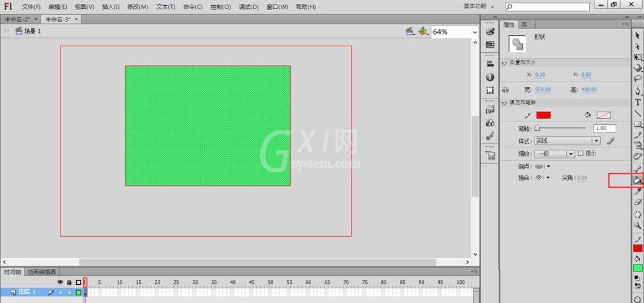Collapse the 填充和笔触 section

(x=504, y=102)
